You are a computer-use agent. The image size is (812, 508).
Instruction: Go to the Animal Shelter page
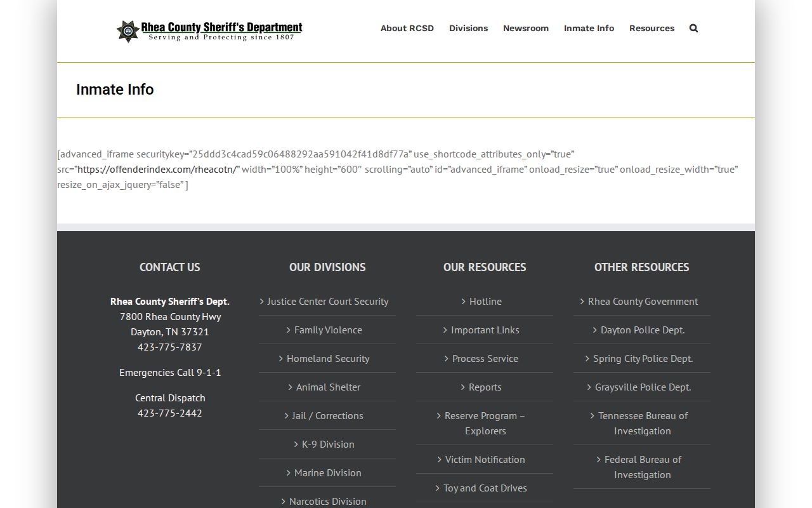tap(328, 387)
